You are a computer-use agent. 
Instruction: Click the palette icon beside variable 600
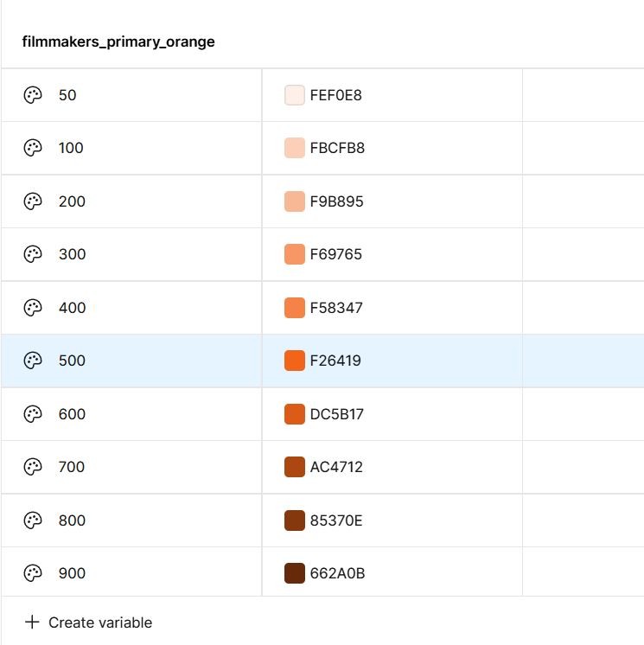[33, 414]
